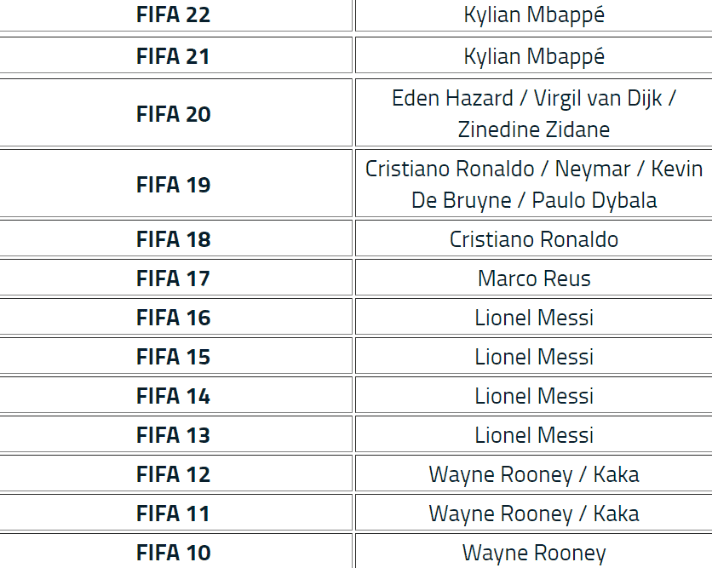This screenshot has width=712, height=568.
Task: Click the FIFA 17 row label
Action: coord(173,279)
